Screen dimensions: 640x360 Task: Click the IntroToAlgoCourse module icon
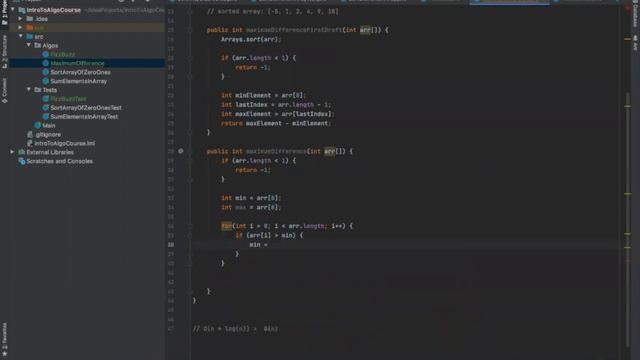pos(22,9)
